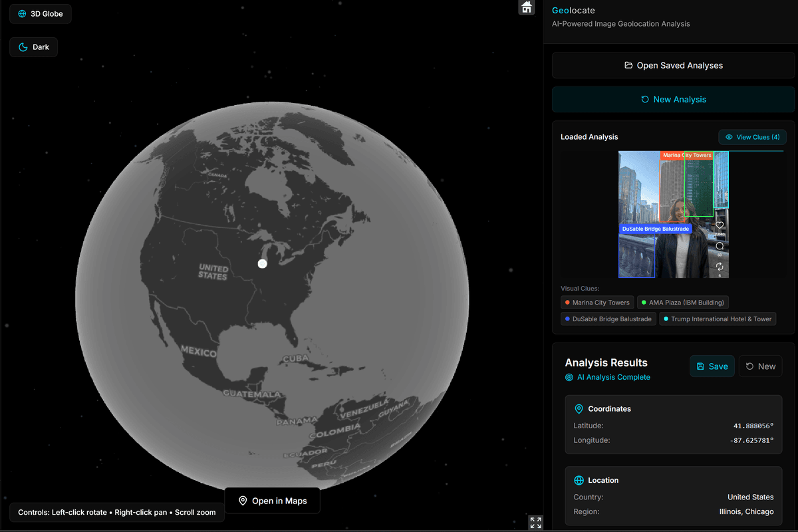
Task: Open Saved Analyses
Action: (x=673, y=66)
